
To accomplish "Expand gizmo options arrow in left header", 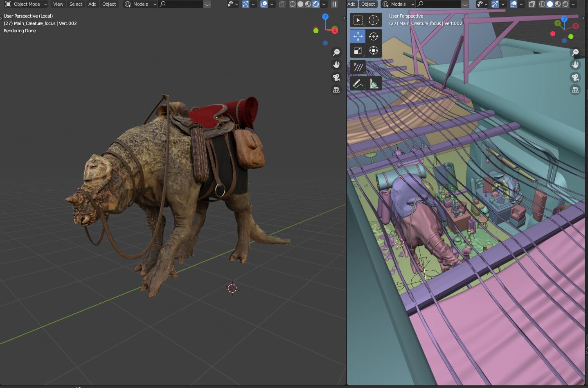I will pos(254,4).
